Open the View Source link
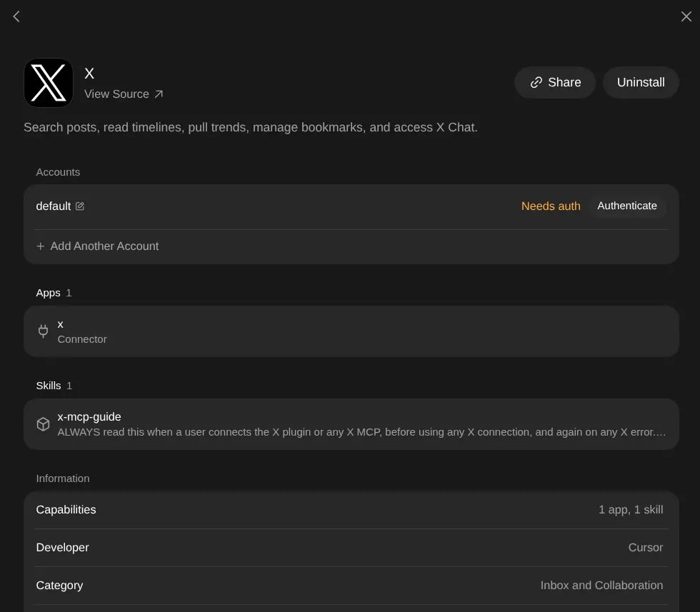This screenshot has width=700, height=612. tap(124, 94)
